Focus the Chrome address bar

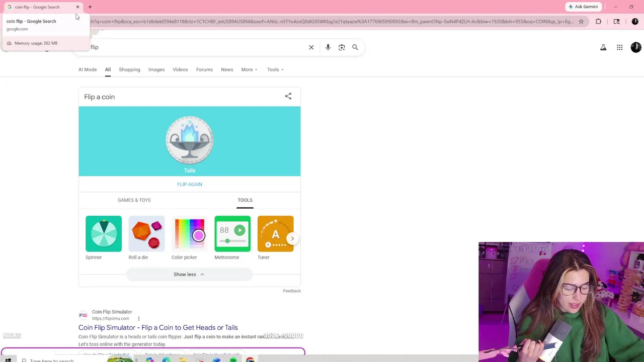click(332, 22)
